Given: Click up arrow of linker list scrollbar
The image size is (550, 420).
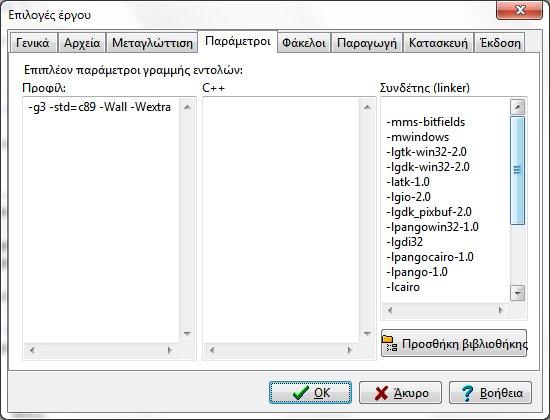Looking at the screenshot, I should pos(518,107).
